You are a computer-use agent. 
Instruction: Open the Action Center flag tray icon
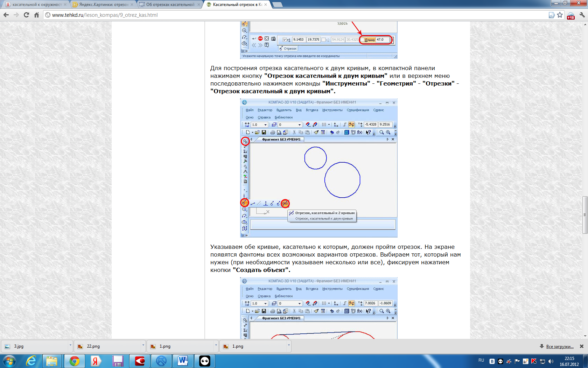(x=517, y=361)
